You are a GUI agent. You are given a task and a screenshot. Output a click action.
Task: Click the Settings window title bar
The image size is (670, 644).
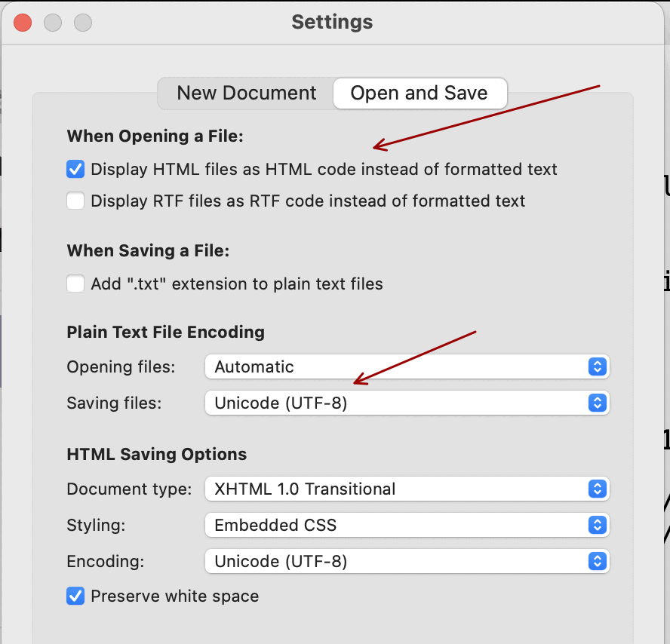[x=332, y=22]
